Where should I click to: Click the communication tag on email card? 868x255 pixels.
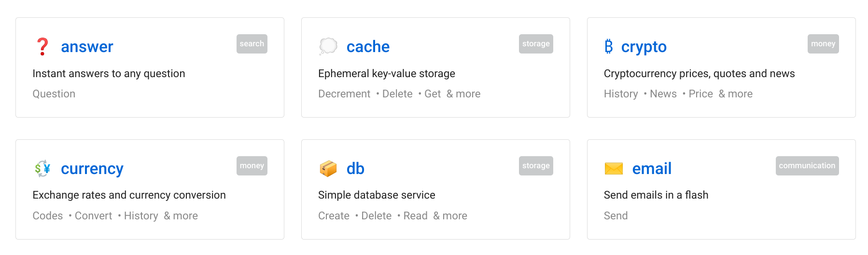[807, 166]
